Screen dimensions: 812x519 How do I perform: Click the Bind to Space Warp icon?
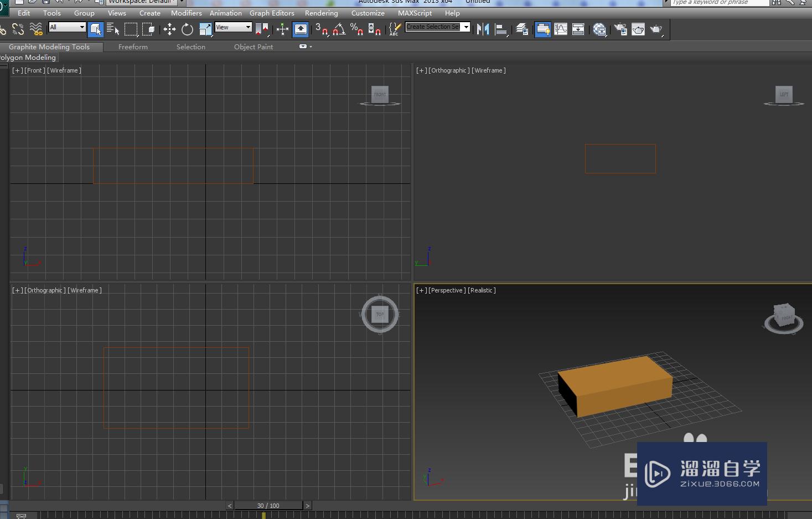click(36, 29)
